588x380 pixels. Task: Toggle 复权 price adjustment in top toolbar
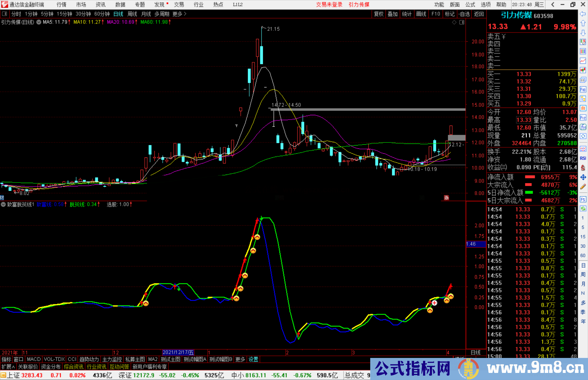click(x=378, y=14)
